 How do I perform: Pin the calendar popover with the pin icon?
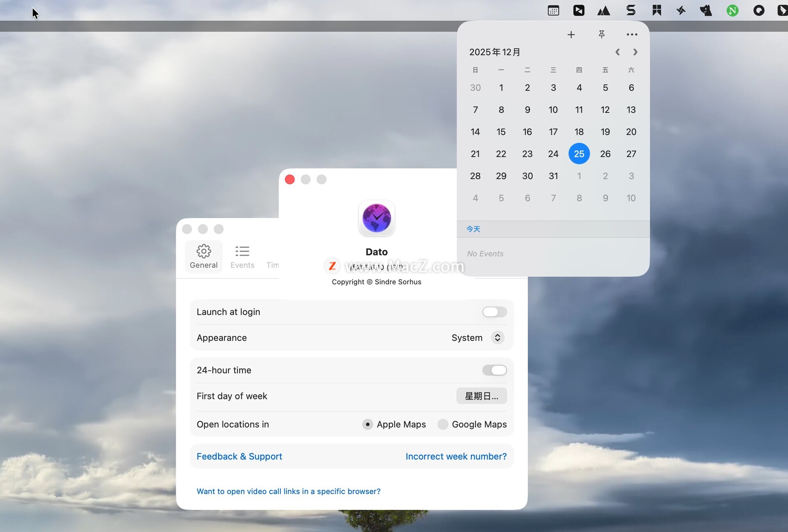pos(602,34)
